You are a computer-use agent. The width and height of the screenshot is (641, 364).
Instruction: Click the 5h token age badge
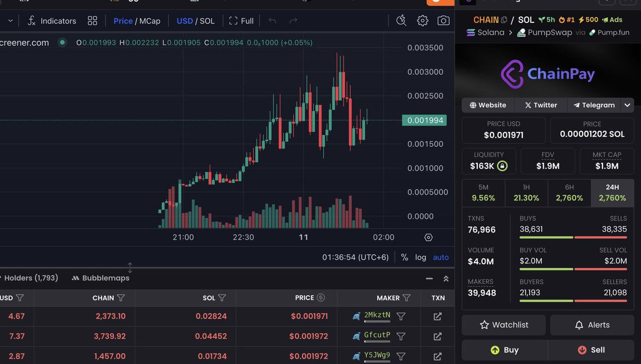pyautogui.click(x=546, y=20)
